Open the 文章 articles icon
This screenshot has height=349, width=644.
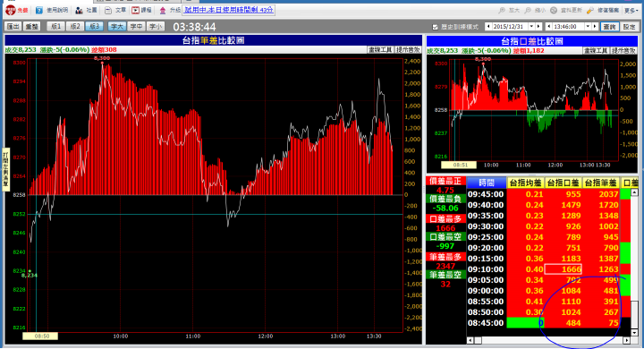tap(108, 10)
